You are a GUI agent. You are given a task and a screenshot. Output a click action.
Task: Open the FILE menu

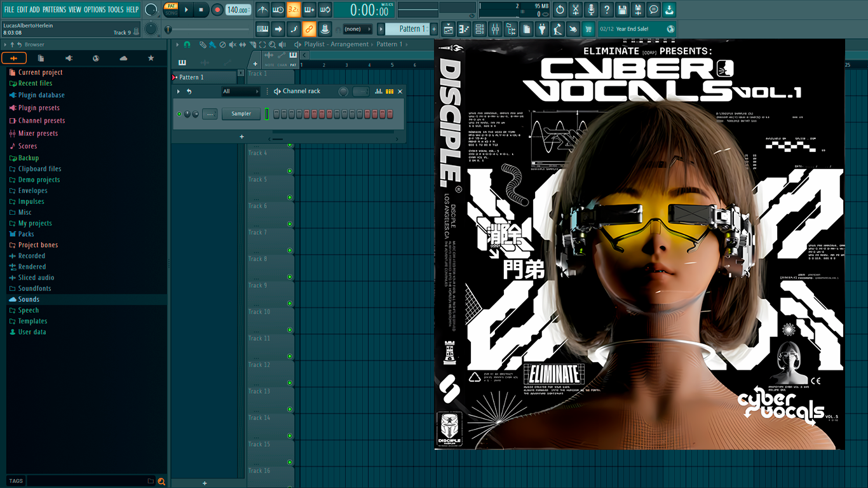point(9,10)
